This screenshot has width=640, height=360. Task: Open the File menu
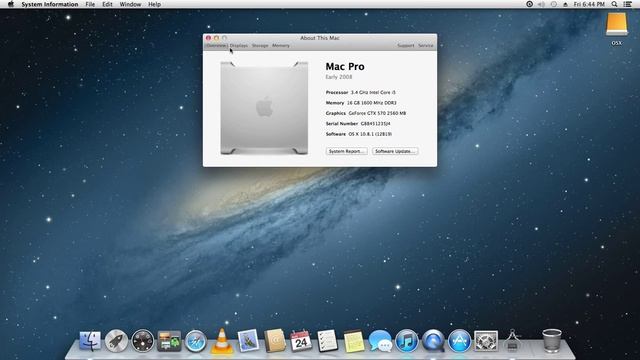(x=90, y=4)
